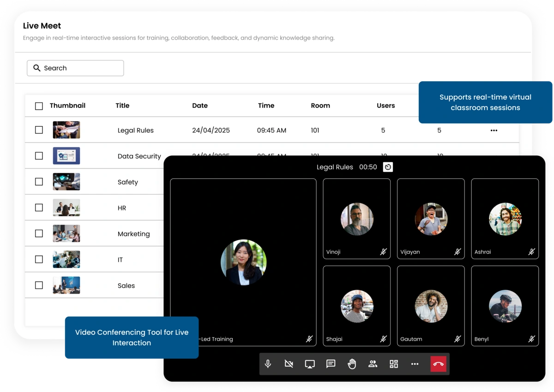554x392 pixels.
Task: Turn on the camera
Action: pyautogui.click(x=289, y=364)
